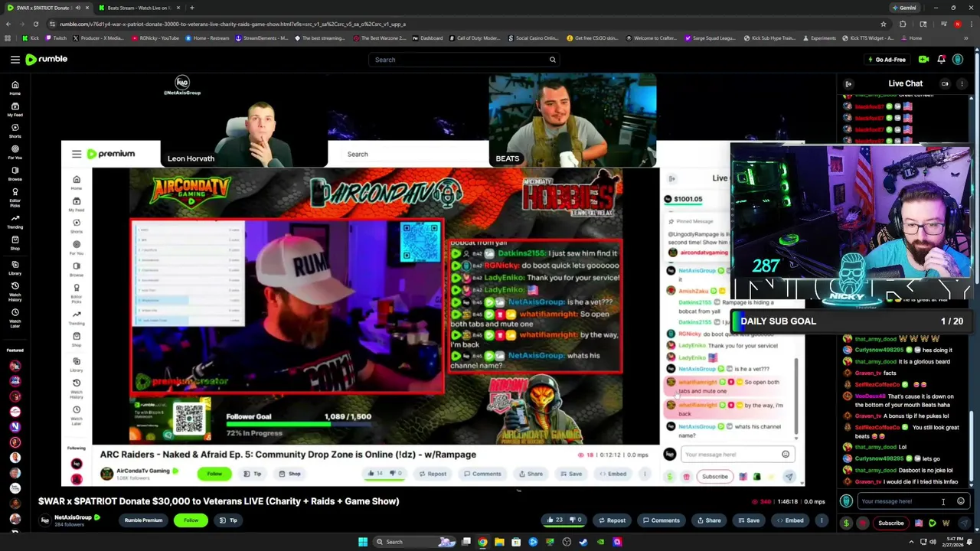Open more video options next to Embed
980x551 pixels.
[x=822, y=520]
